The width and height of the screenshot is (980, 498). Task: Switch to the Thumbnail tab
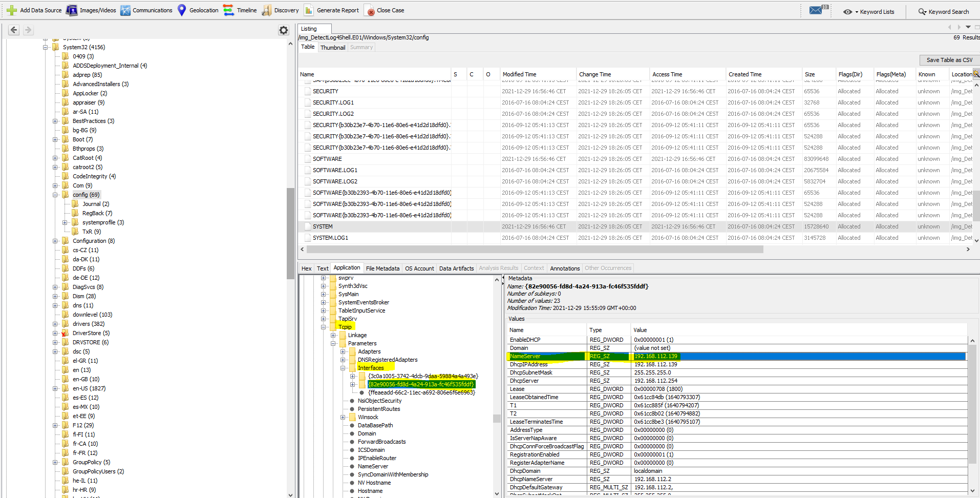point(332,48)
